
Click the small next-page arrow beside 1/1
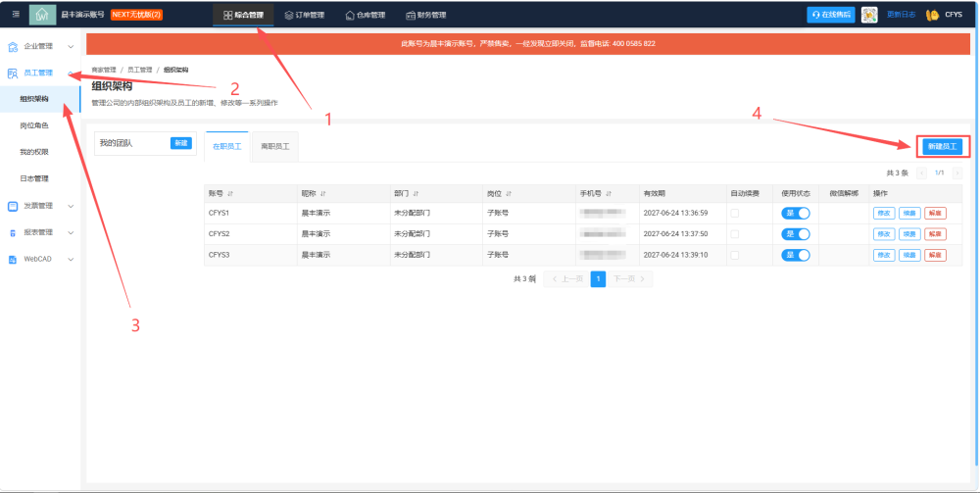pyautogui.click(x=956, y=173)
